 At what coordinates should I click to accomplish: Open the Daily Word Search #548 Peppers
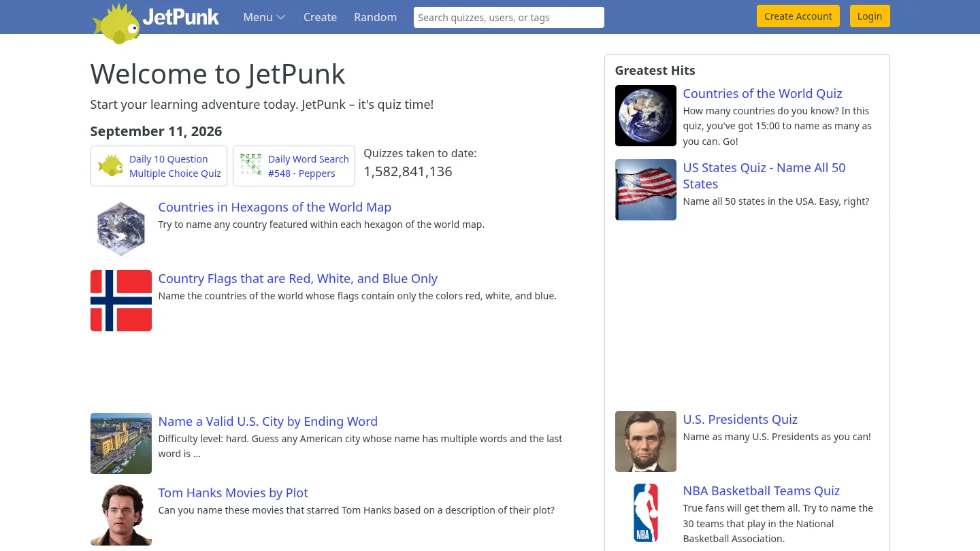308,166
